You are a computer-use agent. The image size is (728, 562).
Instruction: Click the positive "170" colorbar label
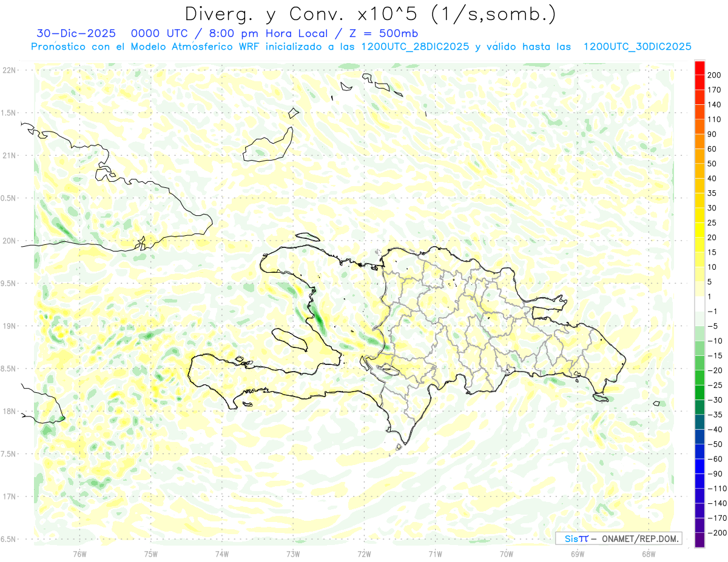point(714,90)
